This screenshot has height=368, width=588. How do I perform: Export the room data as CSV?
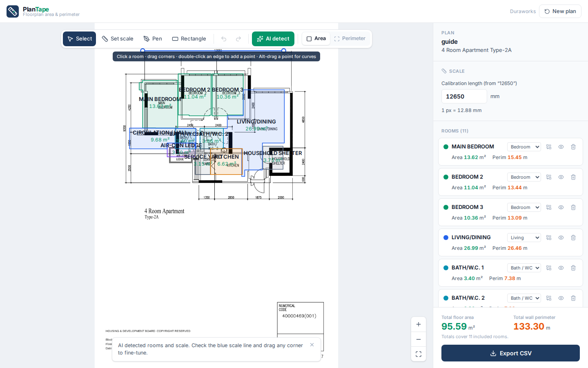(510, 353)
